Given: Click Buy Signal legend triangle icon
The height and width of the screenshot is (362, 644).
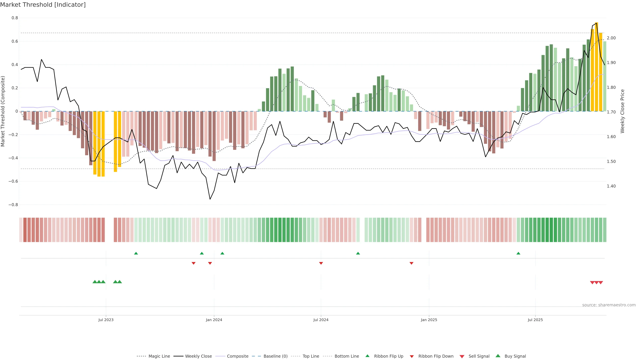Looking at the screenshot, I should point(498,356).
